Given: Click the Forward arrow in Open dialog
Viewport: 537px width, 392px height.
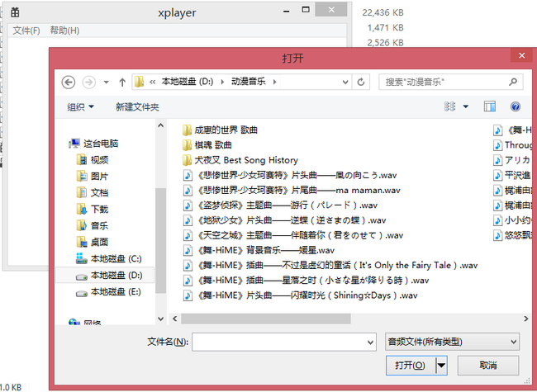Looking at the screenshot, I should (89, 83).
